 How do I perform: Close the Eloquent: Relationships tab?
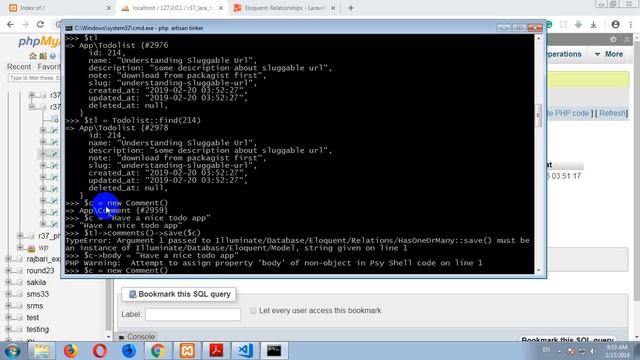pyautogui.click(x=333, y=8)
